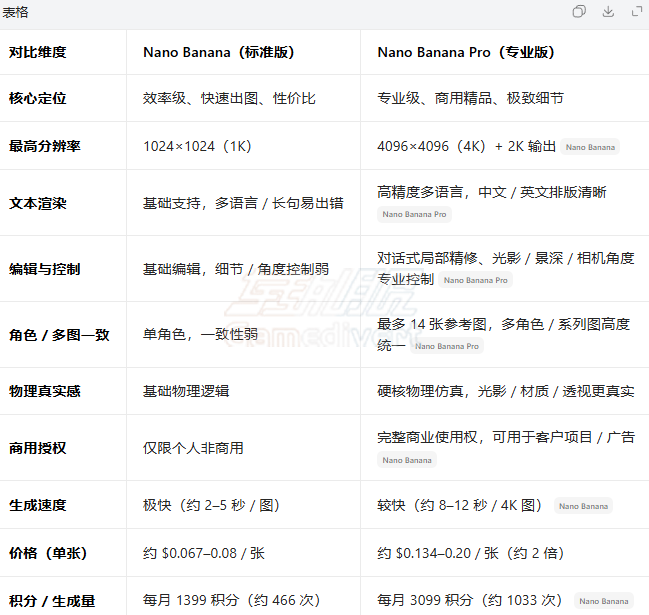Screen dimensions: 649x615
Task: Click the text 完整商业使用权，可用于客户项目 / 广告
Action: (x=506, y=437)
